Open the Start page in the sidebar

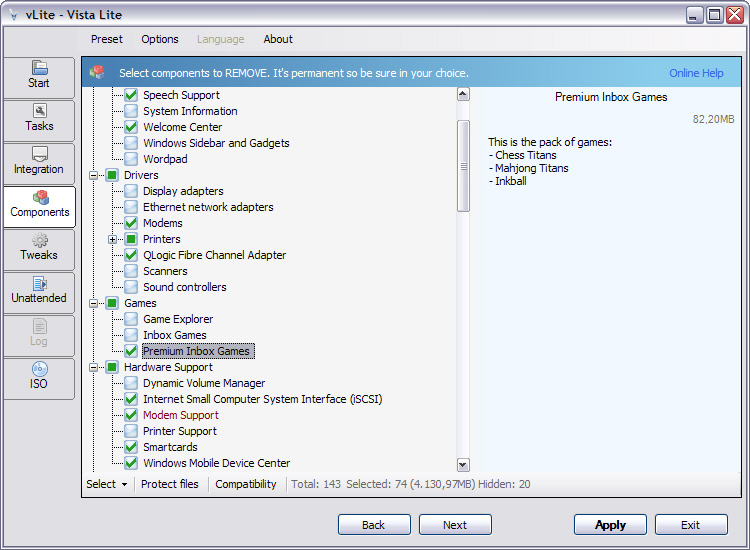pos(39,78)
